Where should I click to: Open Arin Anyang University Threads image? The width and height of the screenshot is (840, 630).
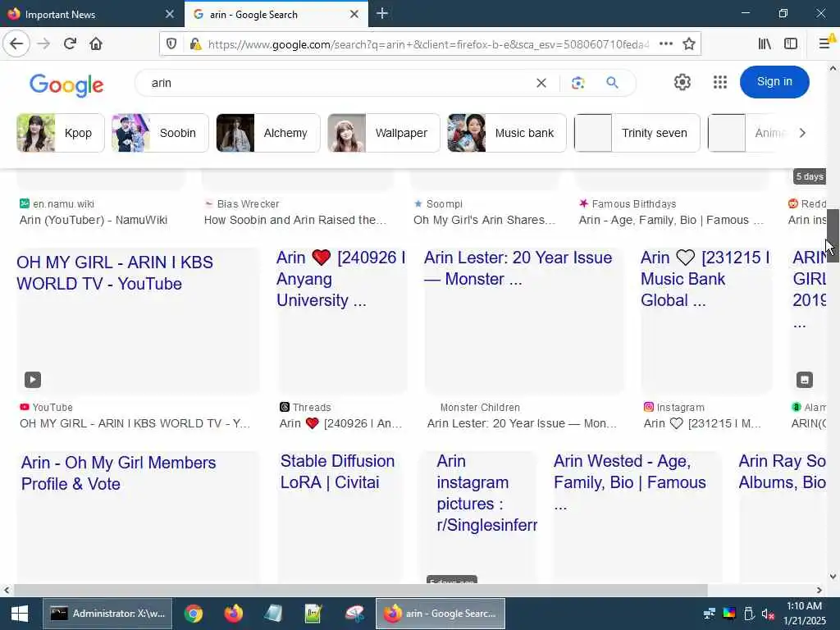[342, 321]
